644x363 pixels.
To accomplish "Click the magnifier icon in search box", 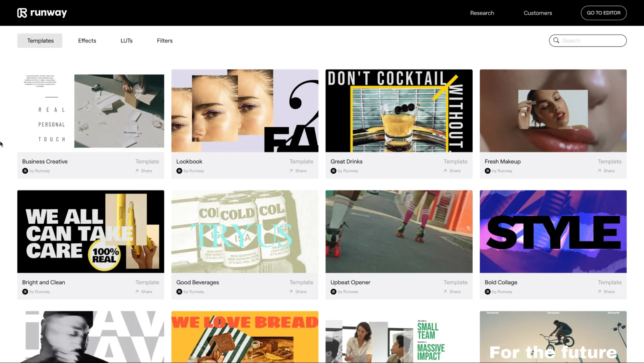I will pyautogui.click(x=556, y=40).
